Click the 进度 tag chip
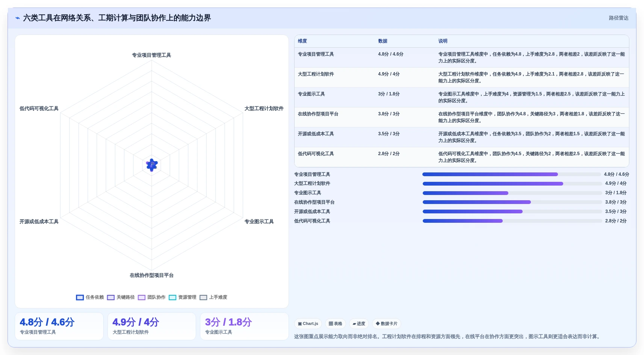The height and width of the screenshot is (355, 644). pos(359,323)
